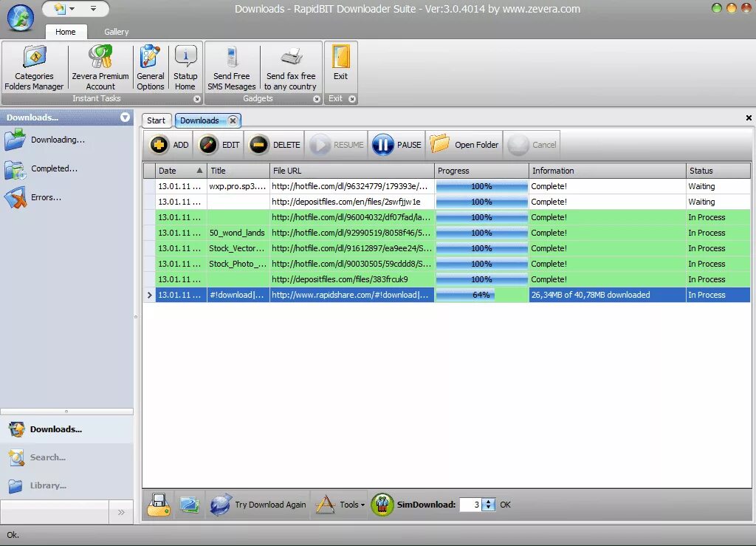Screen dimensions: 756x546
Task: Click the Exit door icon
Action: tap(340, 58)
